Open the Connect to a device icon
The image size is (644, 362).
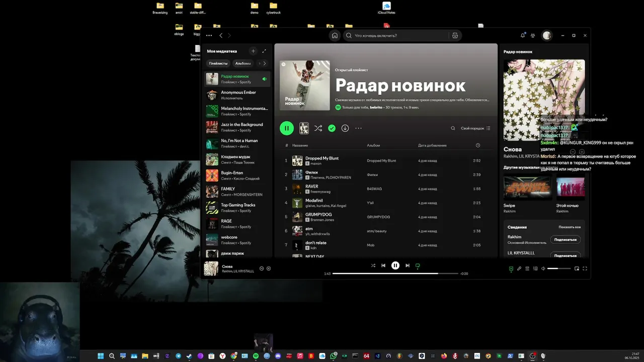coord(535,268)
